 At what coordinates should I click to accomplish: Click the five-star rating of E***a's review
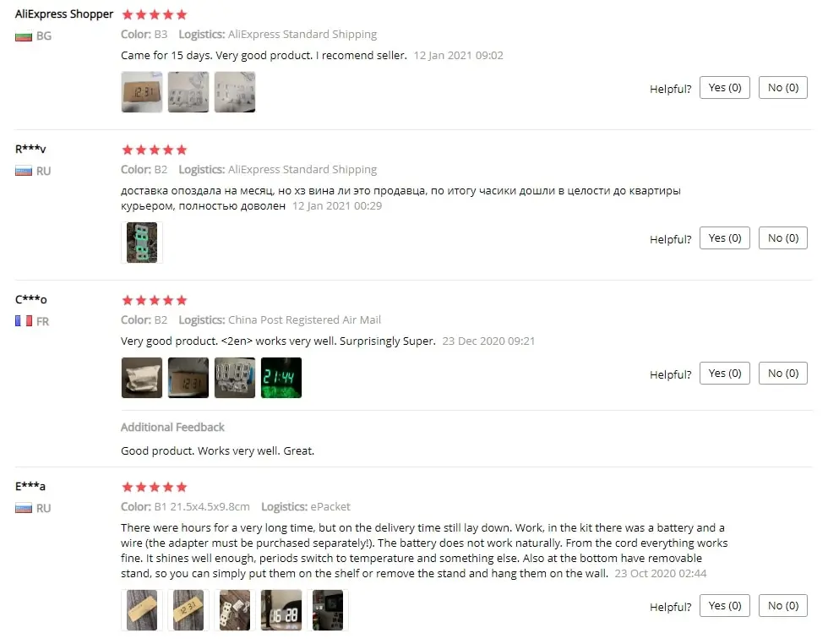[154, 487]
